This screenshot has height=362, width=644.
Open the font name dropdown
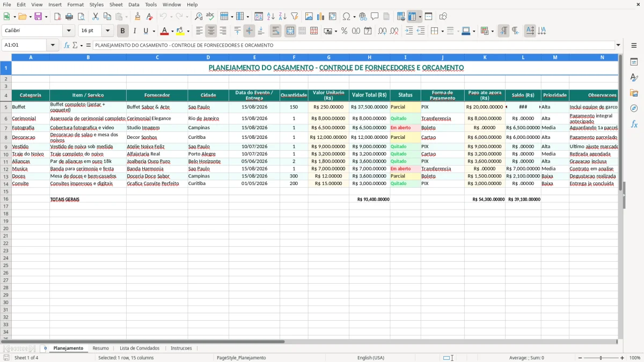tap(68, 31)
